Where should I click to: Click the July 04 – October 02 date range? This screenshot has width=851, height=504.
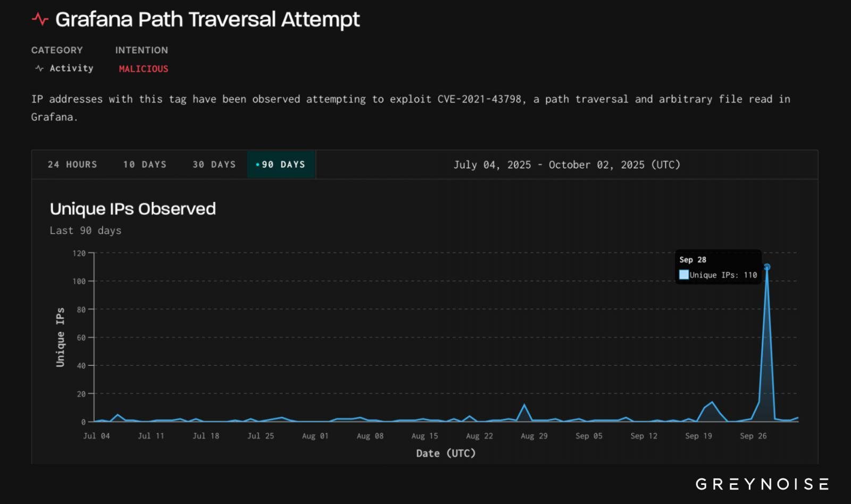point(566,165)
